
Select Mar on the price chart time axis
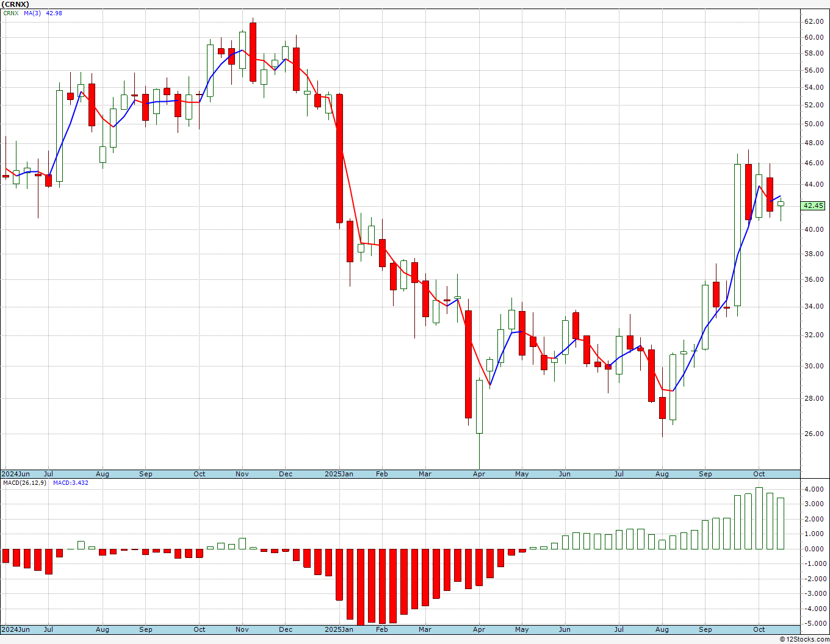(425, 474)
